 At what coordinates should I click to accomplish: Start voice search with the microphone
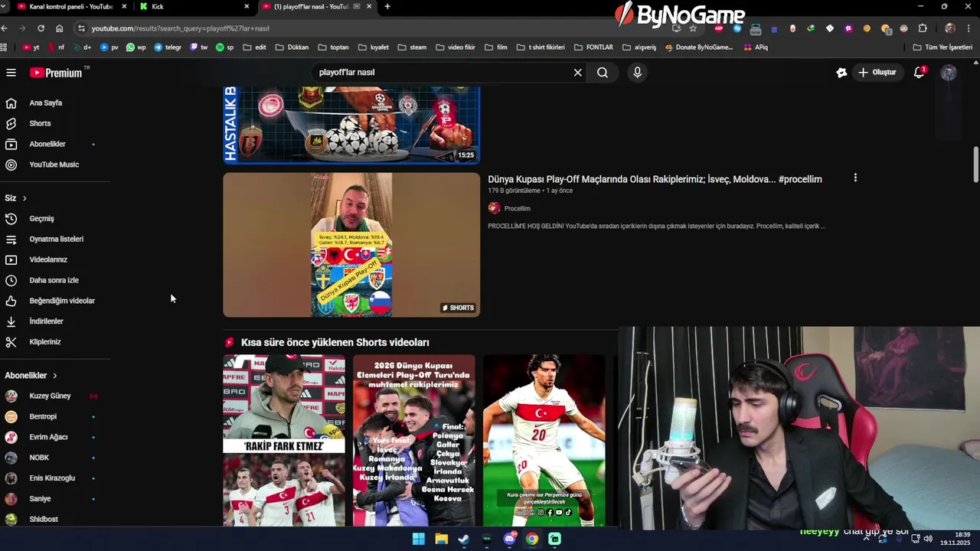coord(637,73)
